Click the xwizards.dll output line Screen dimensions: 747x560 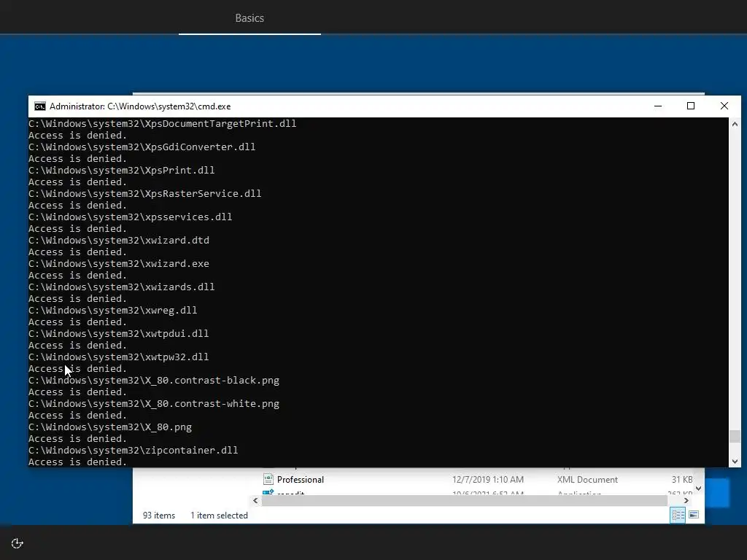[x=122, y=287]
